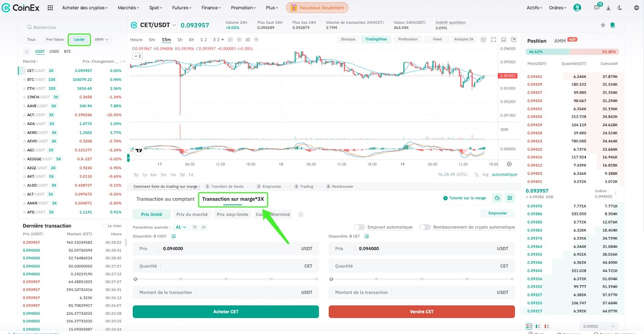The image size is (644, 334).
Task: Open the user avatar profile
Action: pyautogui.click(x=577, y=8)
